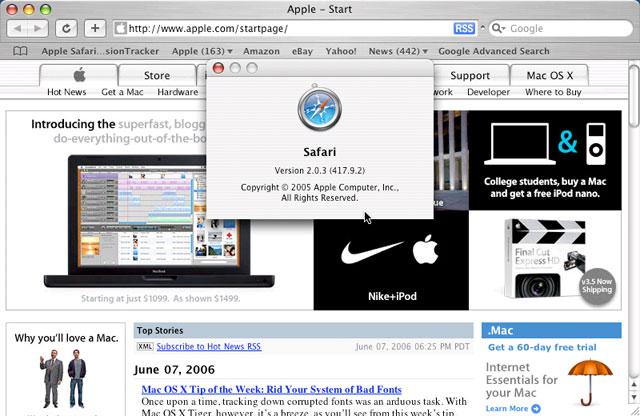Open the Mac OS X Tip of the Week article
This screenshot has height=416, width=640.
point(271,389)
